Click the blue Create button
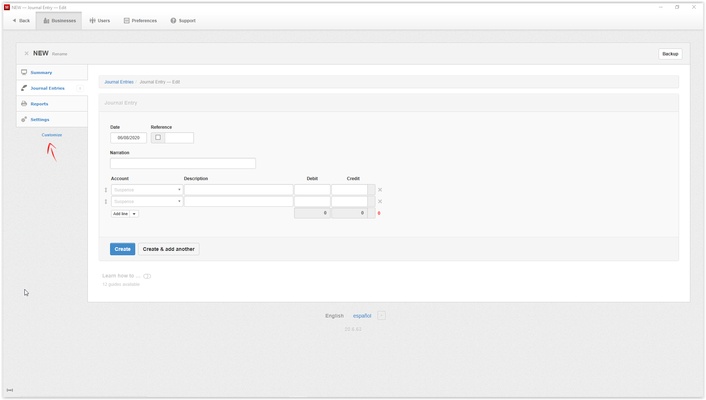 point(122,249)
